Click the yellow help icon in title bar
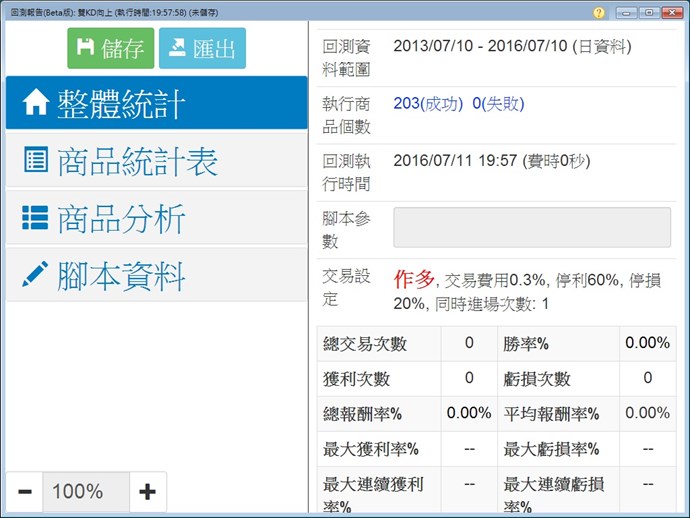Screen dimensions: 690x518 598,12
